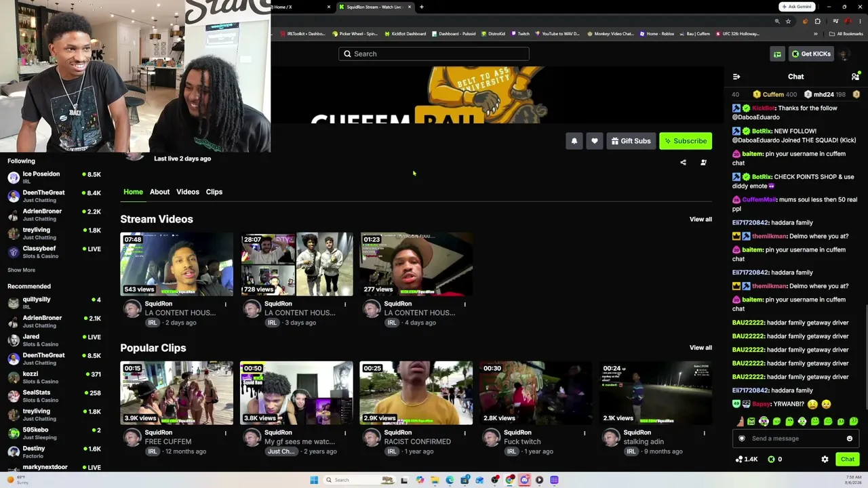Open options menu for FREE CUFFEM clip
The height and width of the screenshot is (488, 868).
[226, 433]
